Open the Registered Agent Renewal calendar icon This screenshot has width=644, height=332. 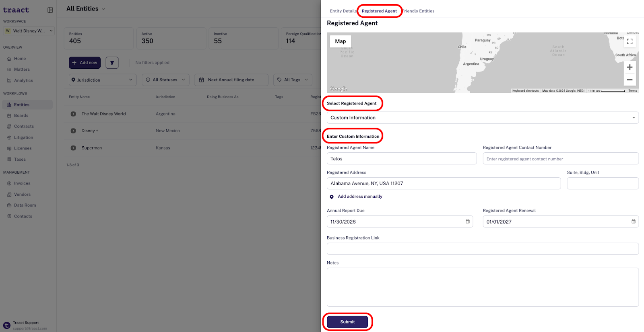(634, 221)
